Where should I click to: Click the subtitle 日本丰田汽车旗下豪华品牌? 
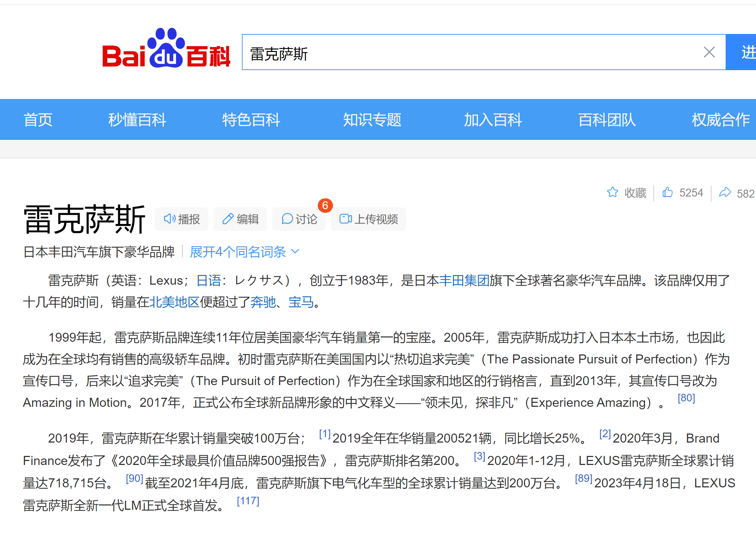click(99, 252)
